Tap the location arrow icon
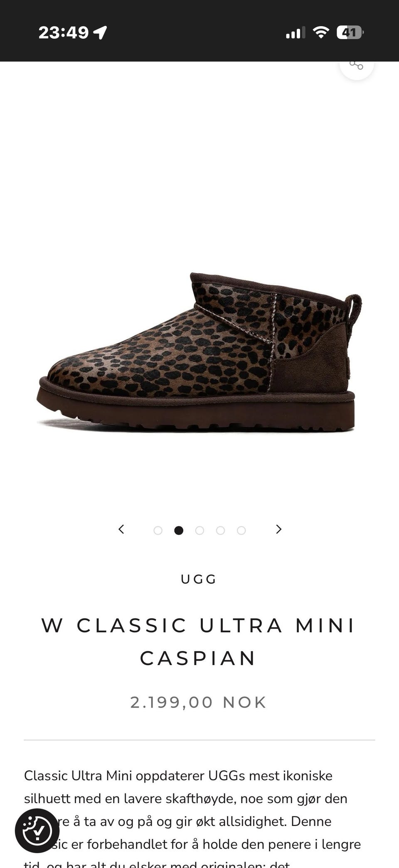Viewport: 399px width, 868px height. 100,32
